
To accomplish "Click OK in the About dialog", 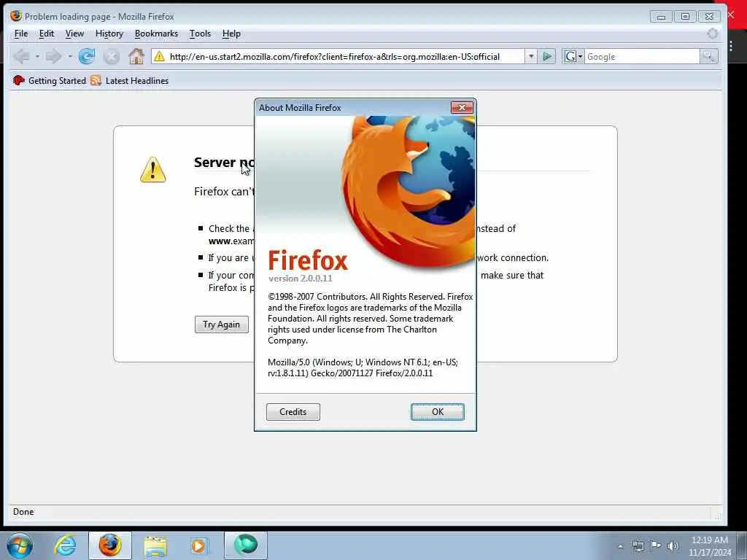I will point(438,412).
